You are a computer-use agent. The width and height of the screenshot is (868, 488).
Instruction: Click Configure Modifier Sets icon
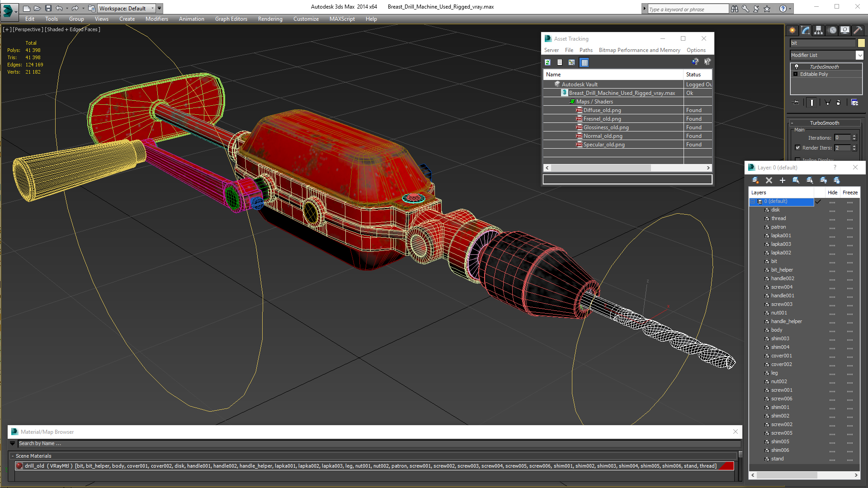pyautogui.click(x=854, y=103)
